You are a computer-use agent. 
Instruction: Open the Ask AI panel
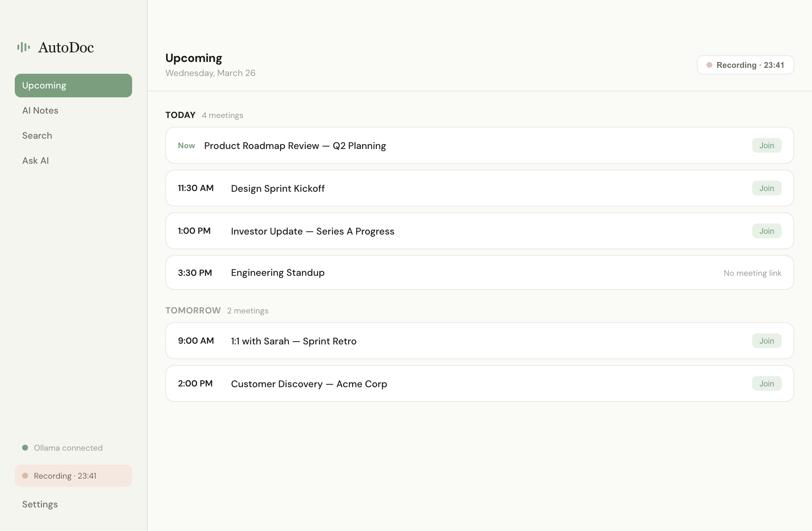[x=35, y=160]
